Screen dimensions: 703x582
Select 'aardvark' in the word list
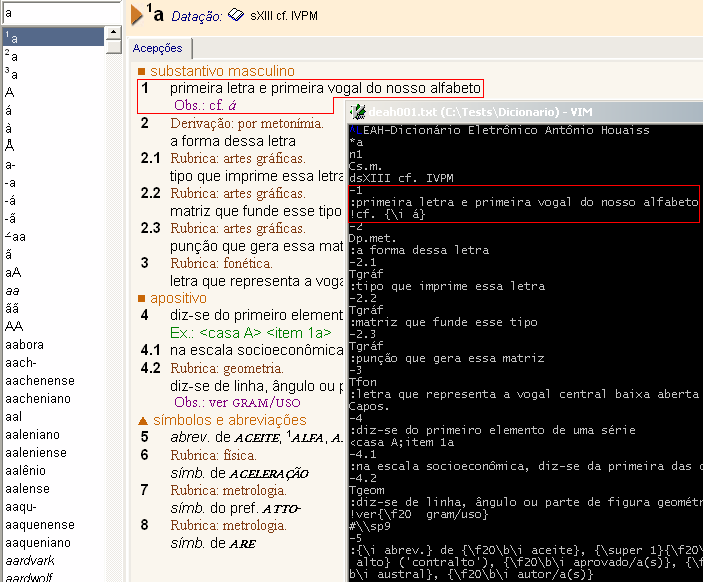click(x=32, y=558)
